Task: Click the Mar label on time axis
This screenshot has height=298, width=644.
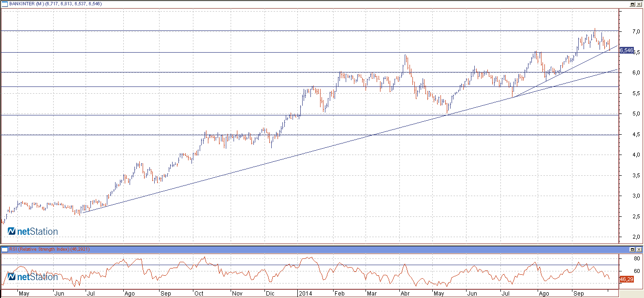Action: [x=371, y=293]
